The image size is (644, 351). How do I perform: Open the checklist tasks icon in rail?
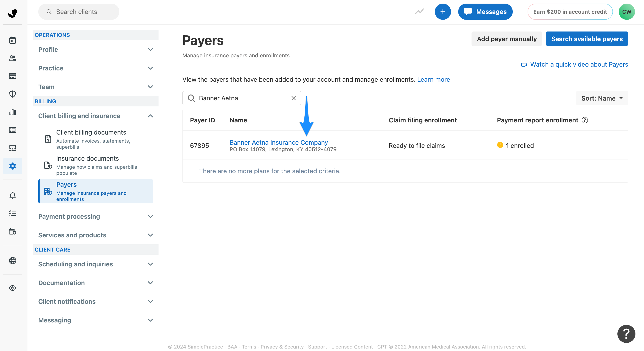(x=13, y=213)
